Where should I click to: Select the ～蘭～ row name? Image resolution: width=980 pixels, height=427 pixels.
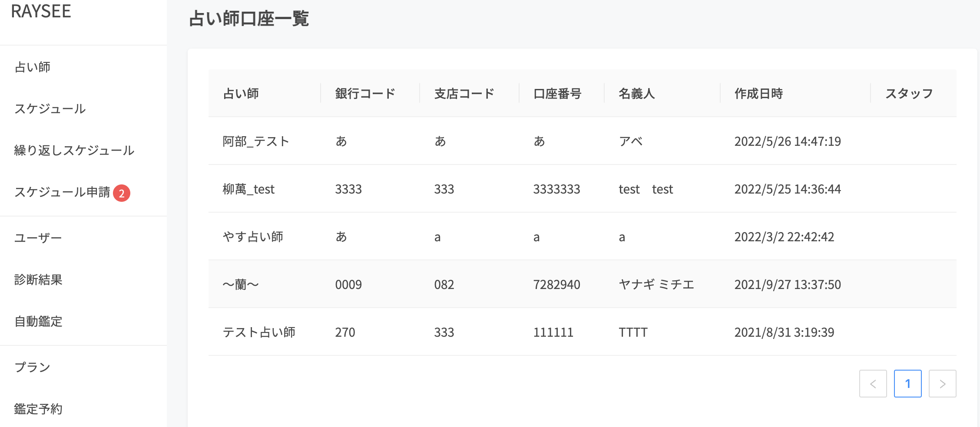[x=241, y=284]
